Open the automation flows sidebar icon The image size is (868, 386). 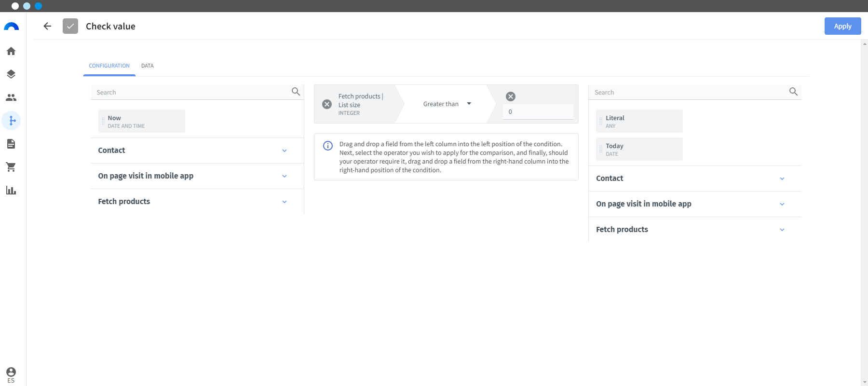11,121
